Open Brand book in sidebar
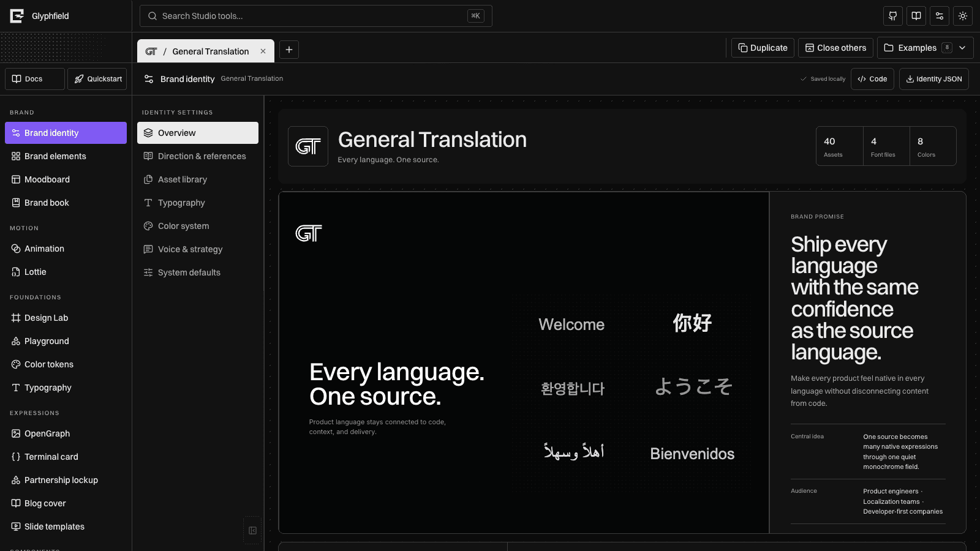This screenshot has height=551, width=980. click(x=66, y=203)
